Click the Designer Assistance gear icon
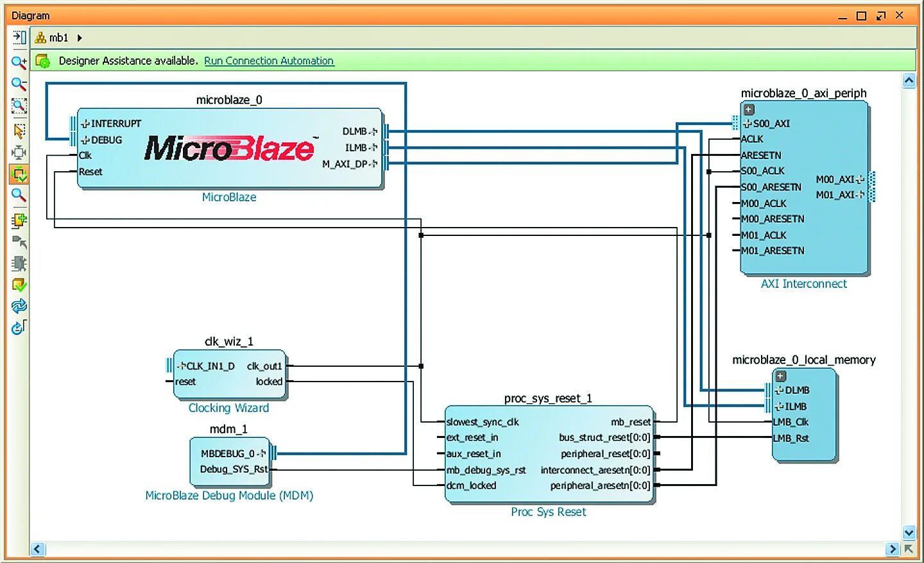 [x=42, y=60]
